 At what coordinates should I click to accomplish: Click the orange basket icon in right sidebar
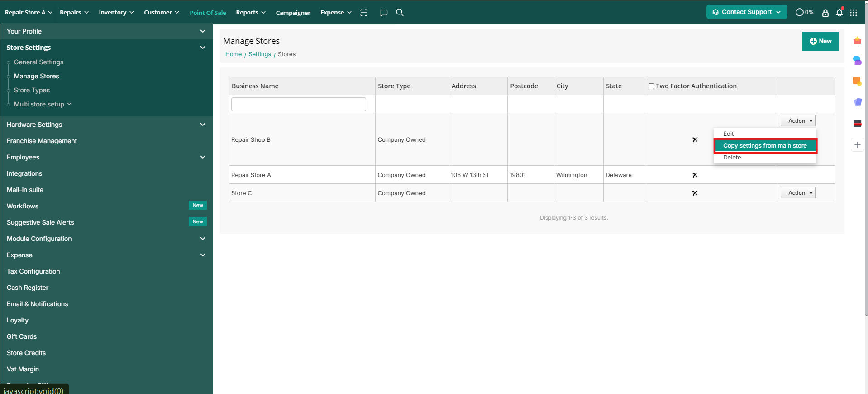pyautogui.click(x=857, y=41)
